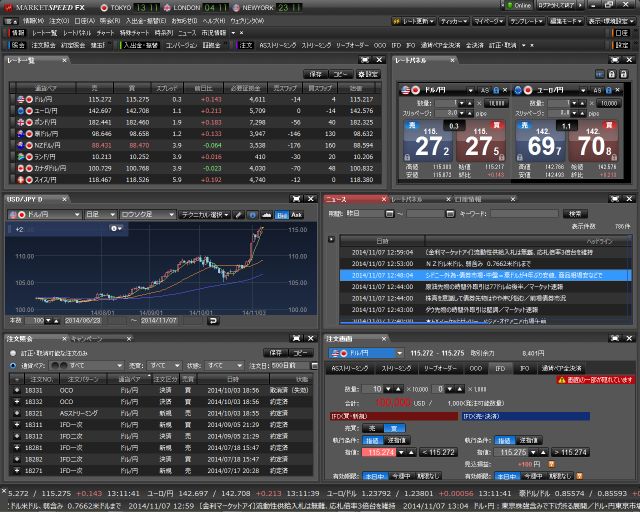Click the blue layout icon in the rate panel toolbar
The image size is (640, 512).
[600, 74]
